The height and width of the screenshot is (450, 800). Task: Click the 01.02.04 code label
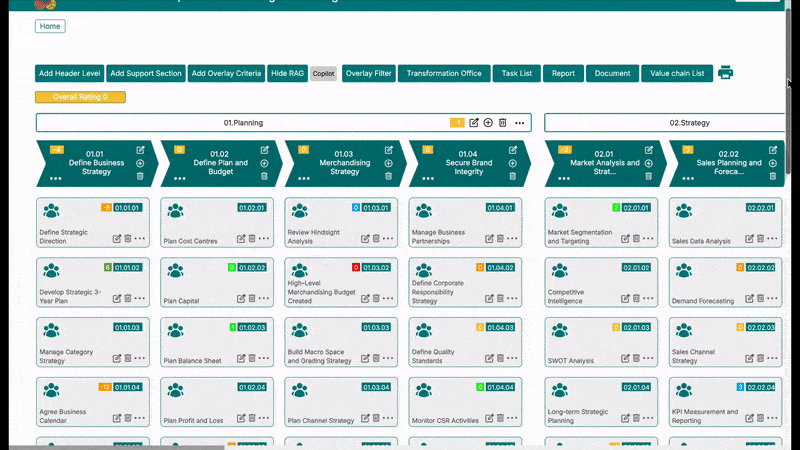(x=252, y=387)
